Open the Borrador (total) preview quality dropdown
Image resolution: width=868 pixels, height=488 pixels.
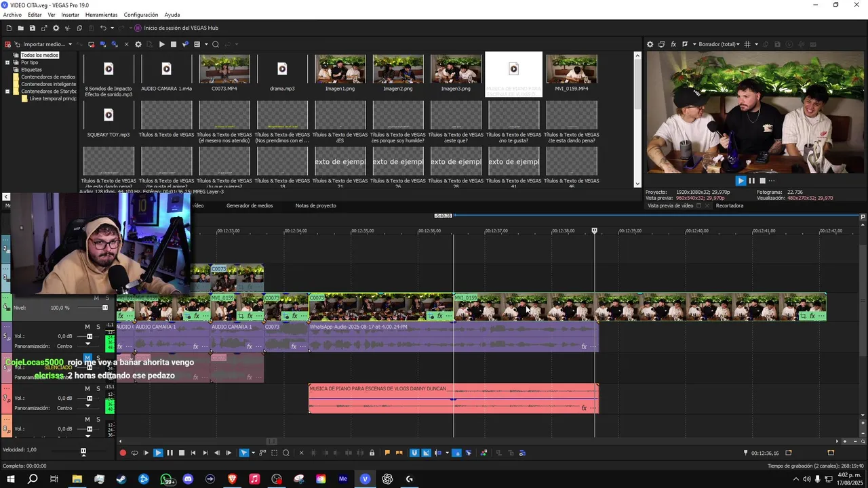tap(720, 44)
